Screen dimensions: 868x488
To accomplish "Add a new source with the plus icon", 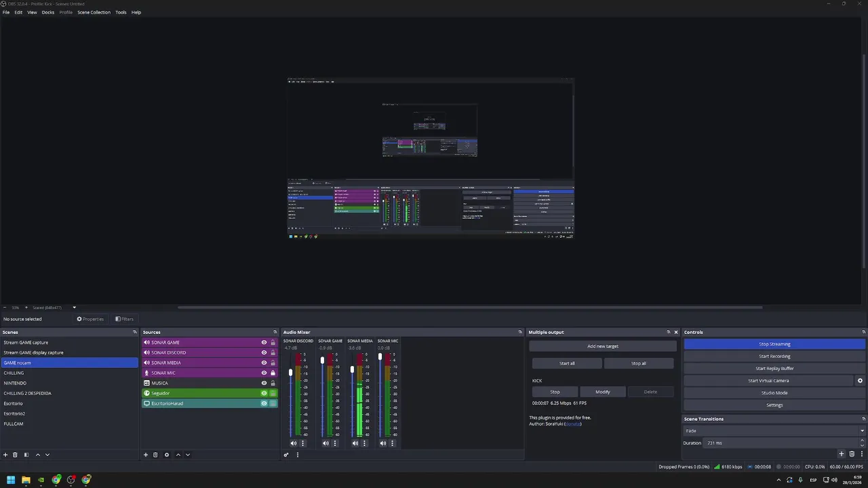I will (146, 455).
